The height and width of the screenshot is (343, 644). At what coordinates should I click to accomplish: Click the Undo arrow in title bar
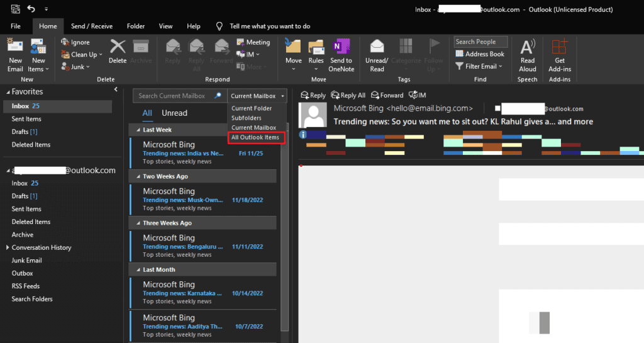[x=31, y=9]
